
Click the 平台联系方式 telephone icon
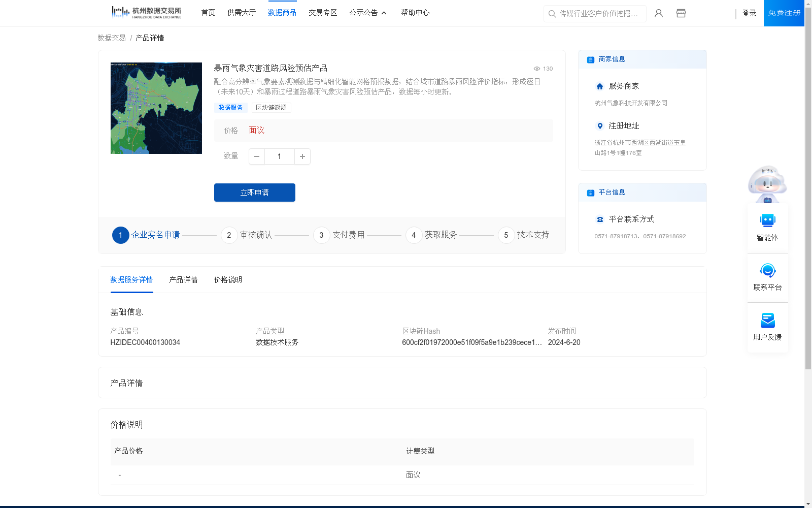[600, 219]
